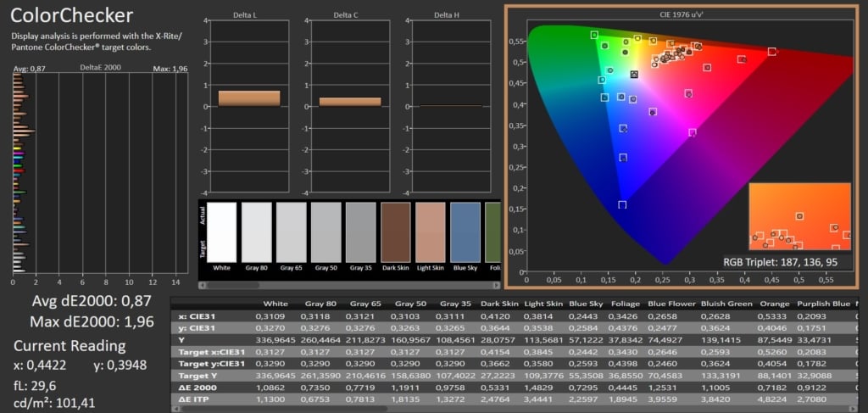
Task: Click the Delta C bar
Action: pos(350,102)
